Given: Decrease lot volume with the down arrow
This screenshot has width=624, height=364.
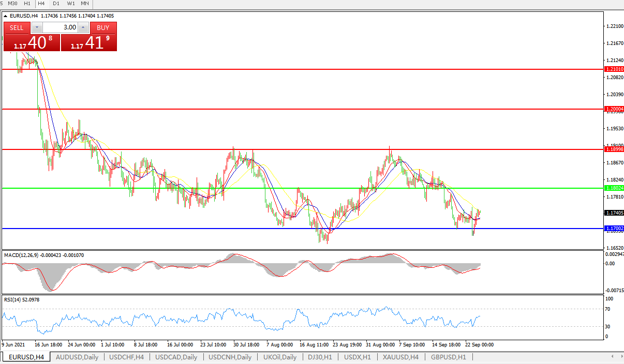Looking at the screenshot, I should click(x=37, y=28).
